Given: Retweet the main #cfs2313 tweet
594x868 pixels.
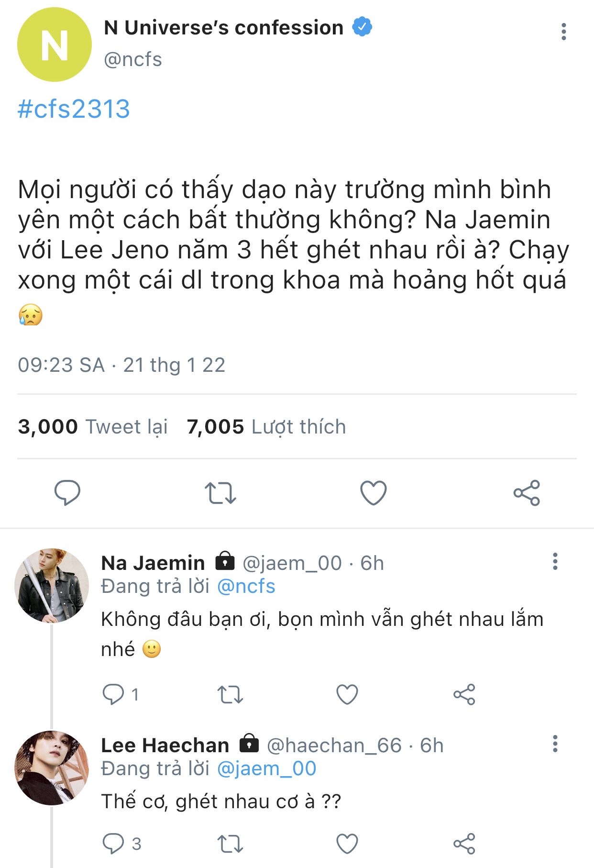Looking at the screenshot, I should point(220,493).
